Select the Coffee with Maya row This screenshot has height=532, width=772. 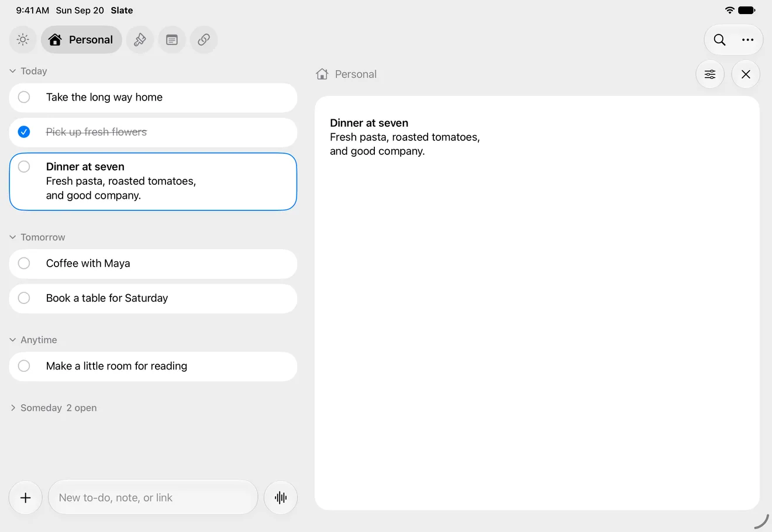pos(153,264)
